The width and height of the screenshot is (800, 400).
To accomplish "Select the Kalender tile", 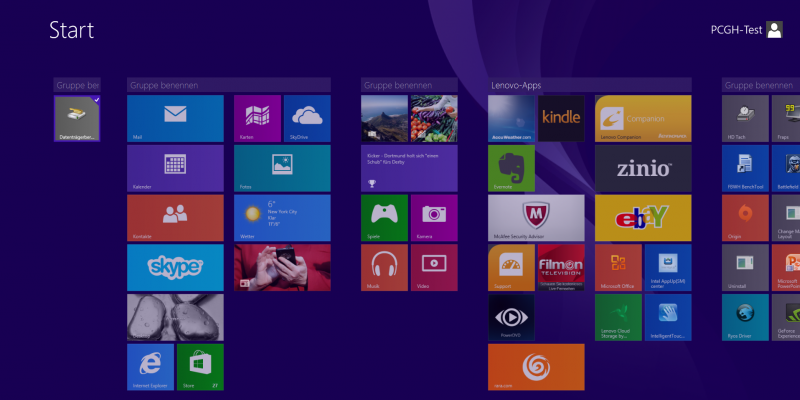I will (x=176, y=168).
